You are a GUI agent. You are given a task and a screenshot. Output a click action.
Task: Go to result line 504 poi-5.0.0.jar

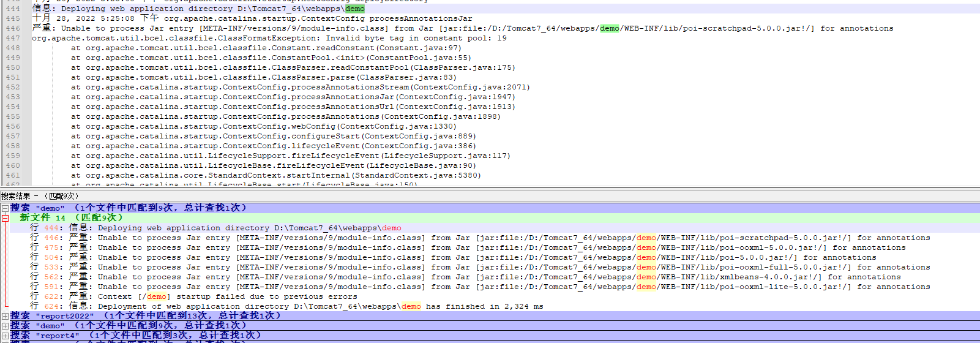coord(453,257)
